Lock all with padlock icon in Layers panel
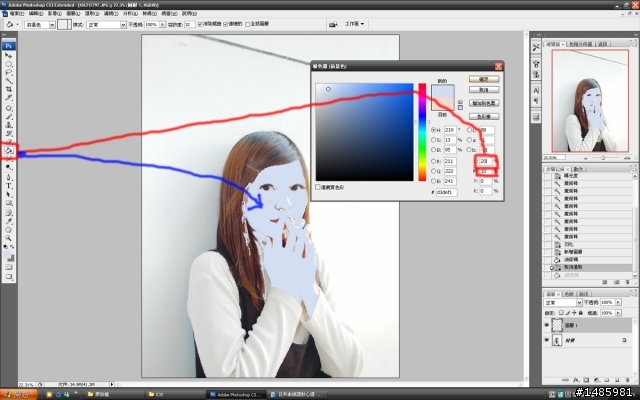Screen dimensions: 640x400 tap(580, 313)
